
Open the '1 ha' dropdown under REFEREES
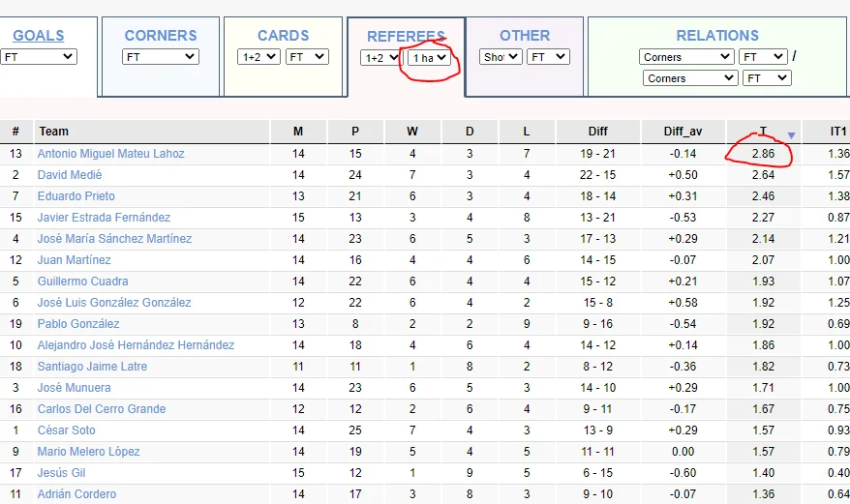pyautogui.click(x=430, y=58)
